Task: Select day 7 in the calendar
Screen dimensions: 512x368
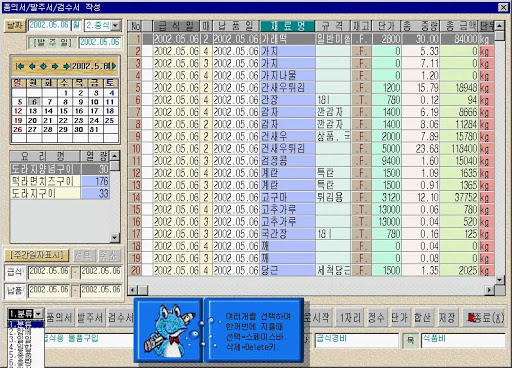Action: 49,102
